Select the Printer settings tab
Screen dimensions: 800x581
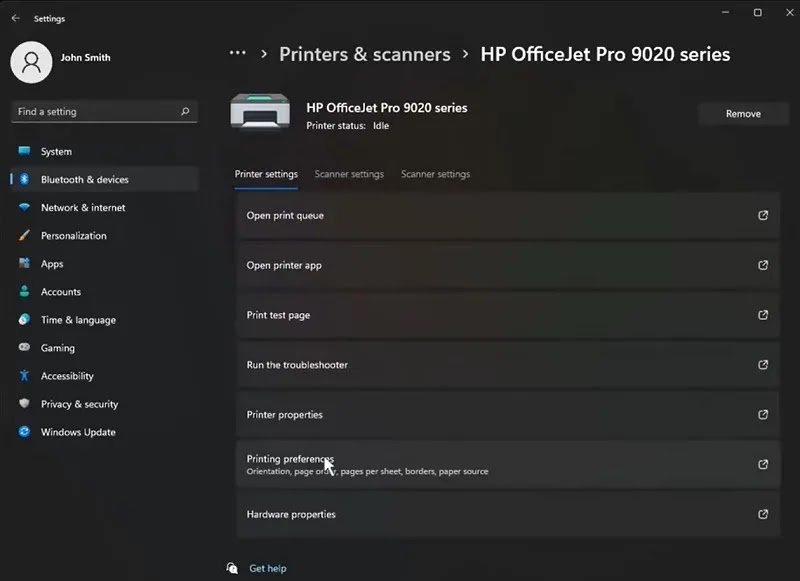(x=266, y=174)
